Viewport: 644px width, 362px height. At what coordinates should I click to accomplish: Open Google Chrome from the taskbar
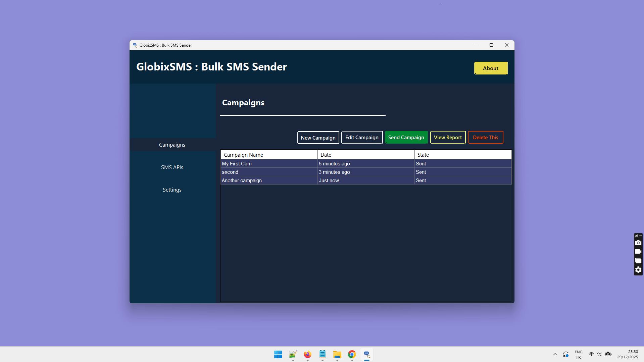pyautogui.click(x=352, y=354)
